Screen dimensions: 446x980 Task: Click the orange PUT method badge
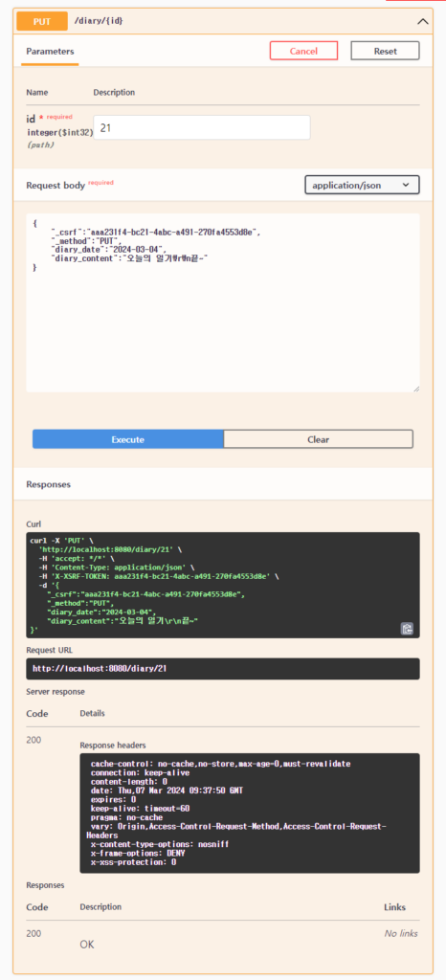click(42, 21)
